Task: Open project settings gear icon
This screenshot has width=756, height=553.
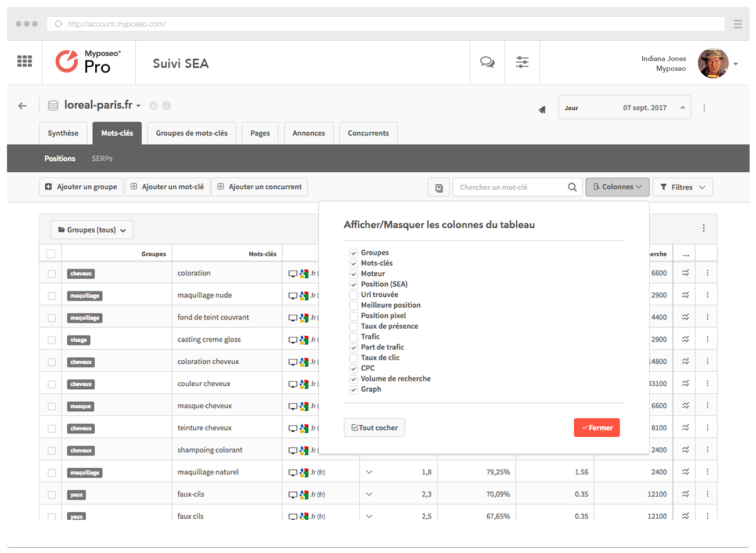Action: [x=153, y=106]
